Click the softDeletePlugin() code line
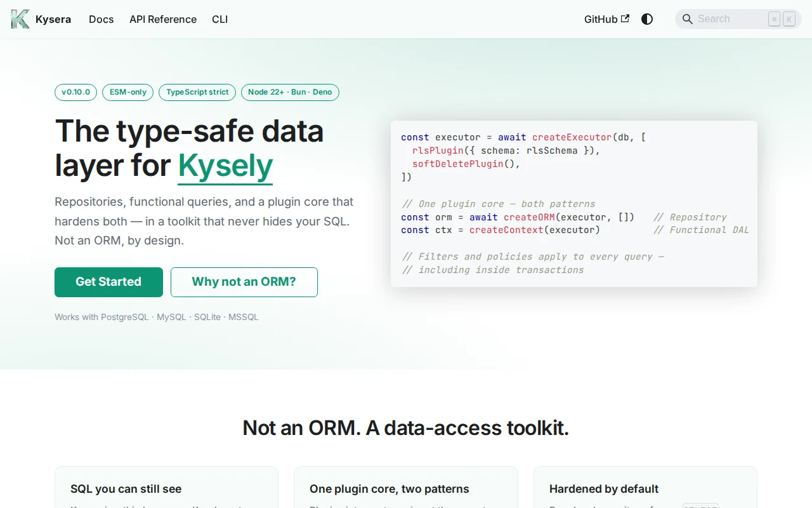812x508 pixels. tap(466, 164)
